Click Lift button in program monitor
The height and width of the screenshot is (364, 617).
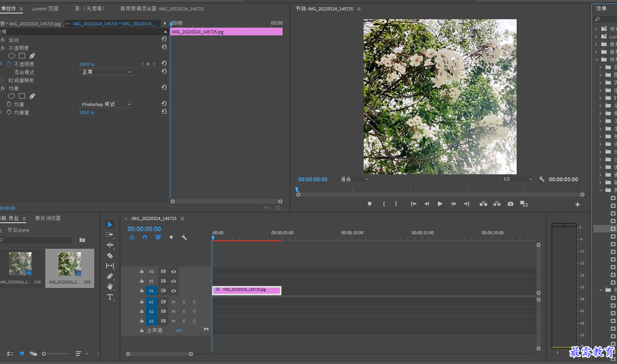[483, 204]
